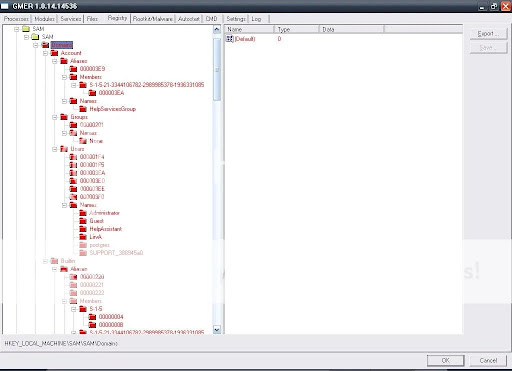Viewport: 512px width, 371px height.
Task: Collapse the top-level SAM node
Action: pos(16,29)
